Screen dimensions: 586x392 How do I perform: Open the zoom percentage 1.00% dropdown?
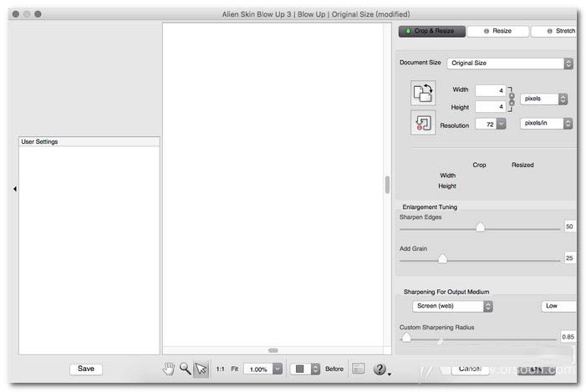click(x=277, y=369)
